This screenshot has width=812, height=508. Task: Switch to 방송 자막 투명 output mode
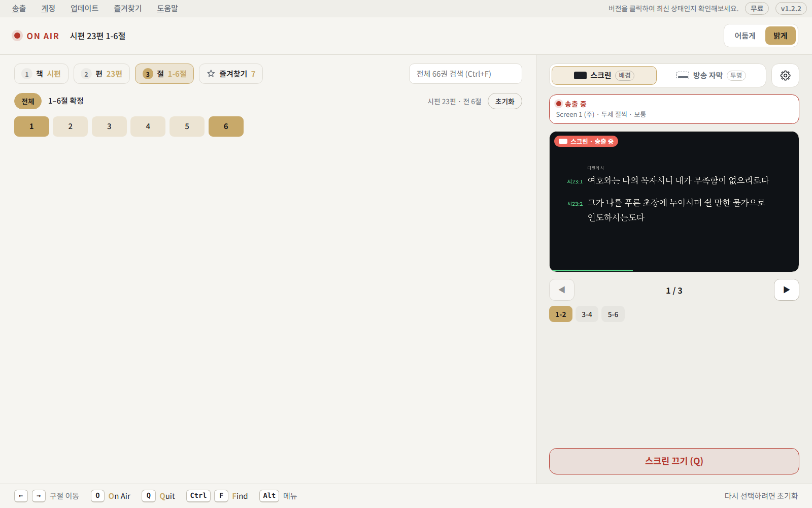pyautogui.click(x=710, y=75)
